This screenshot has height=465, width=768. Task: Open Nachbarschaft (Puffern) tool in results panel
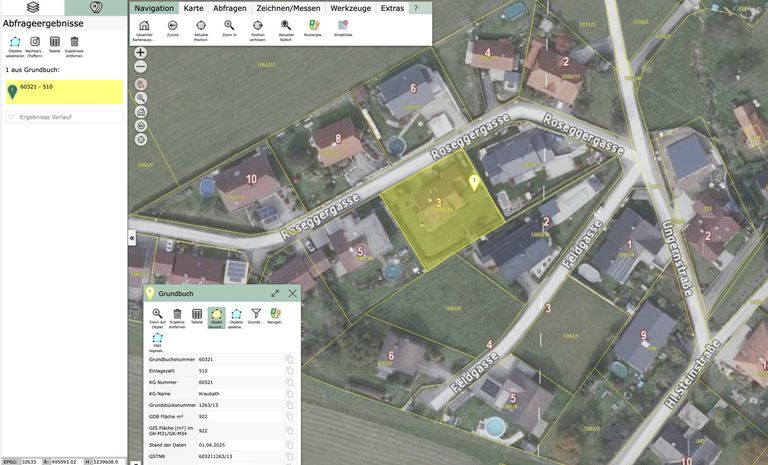(35, 42)
